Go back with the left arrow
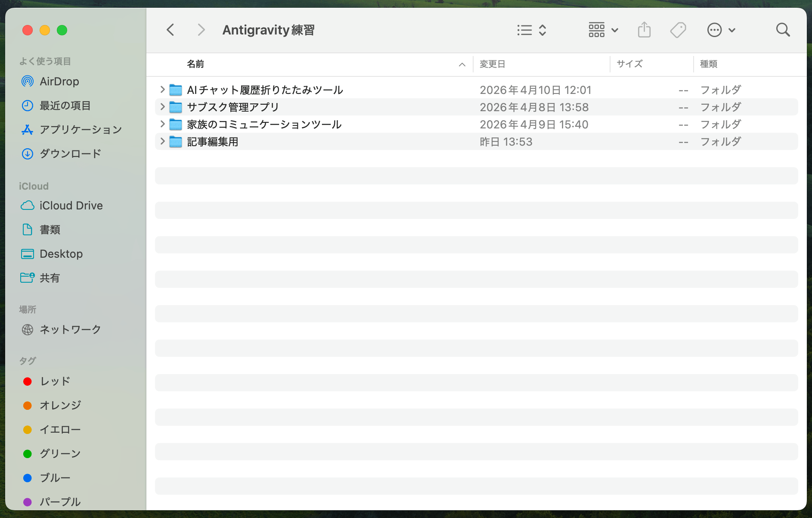The image size is (812, 518). 170,30
